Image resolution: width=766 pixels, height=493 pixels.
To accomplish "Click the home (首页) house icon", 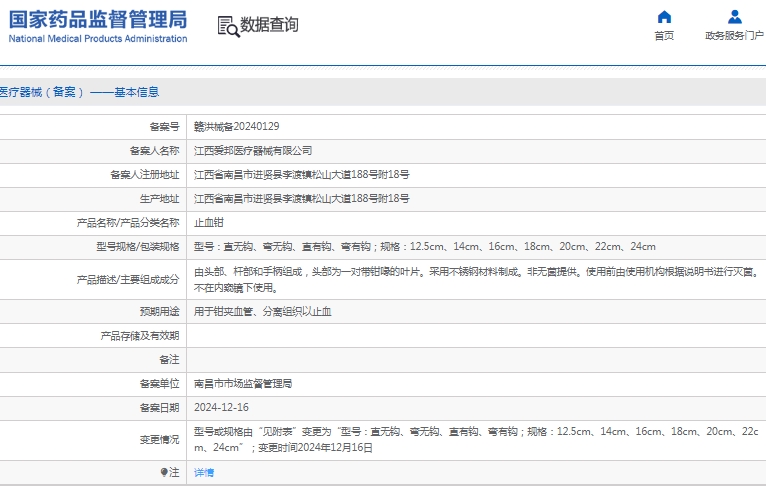I will tap(664, 17).
